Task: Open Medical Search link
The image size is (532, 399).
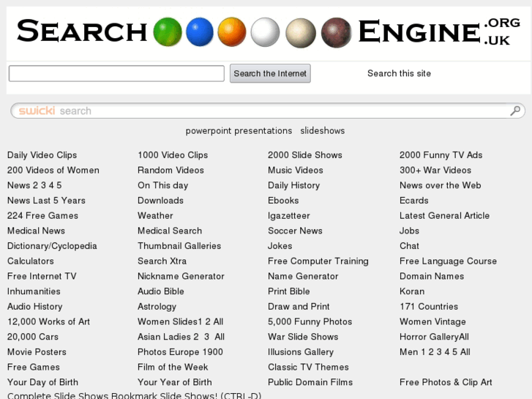Action: coord(170,231)
